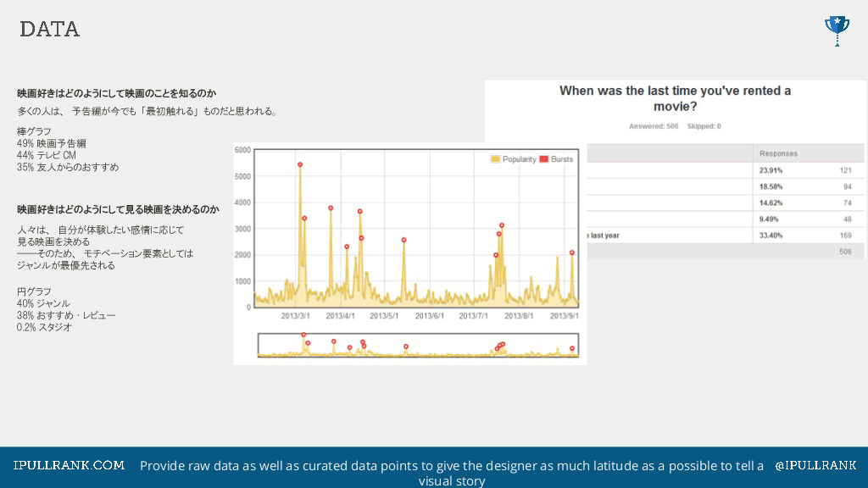Click the 2013/6/1 date label on the x-axis
868x488 pixels.
(x=429, y=316)
